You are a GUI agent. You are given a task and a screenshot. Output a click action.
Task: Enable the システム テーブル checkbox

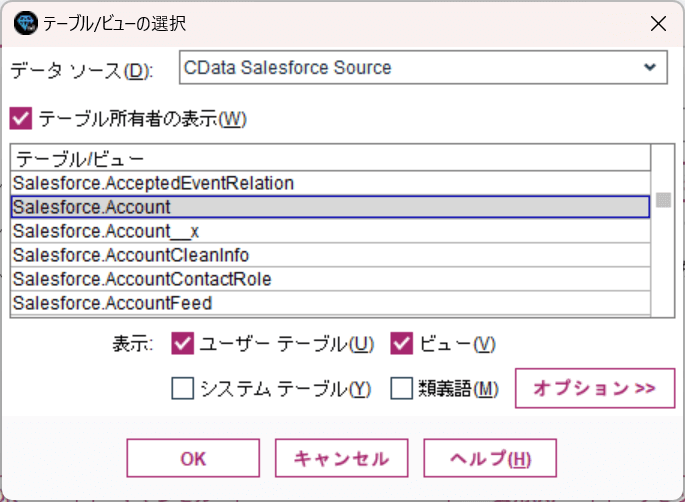click(x=182, y=388)
